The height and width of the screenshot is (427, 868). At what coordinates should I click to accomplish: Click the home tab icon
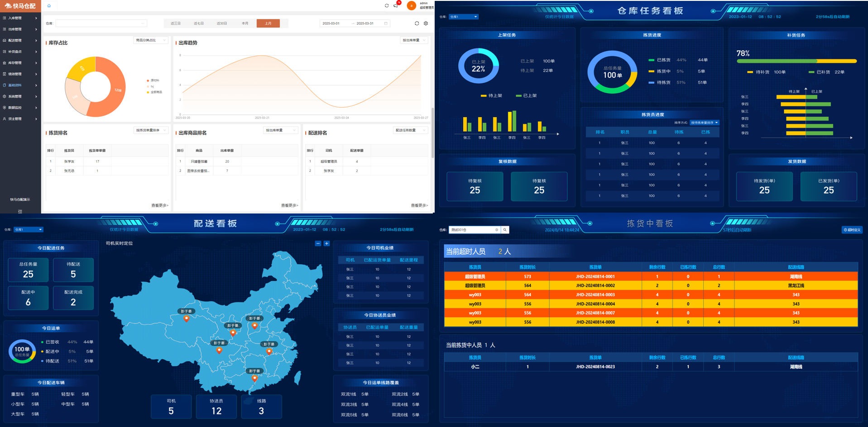[49, 6]
